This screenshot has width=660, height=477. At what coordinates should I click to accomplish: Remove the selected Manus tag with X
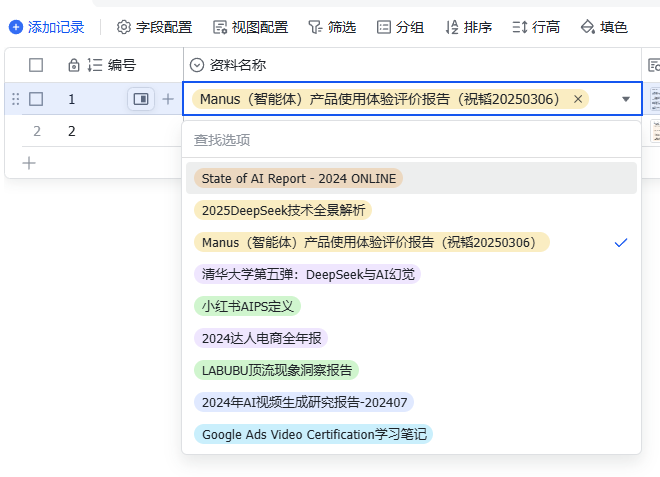(x=578, y=99)
